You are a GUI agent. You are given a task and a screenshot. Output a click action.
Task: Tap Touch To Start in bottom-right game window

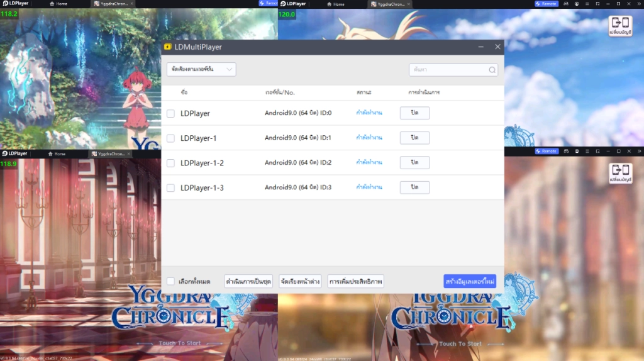click(460, 344)
